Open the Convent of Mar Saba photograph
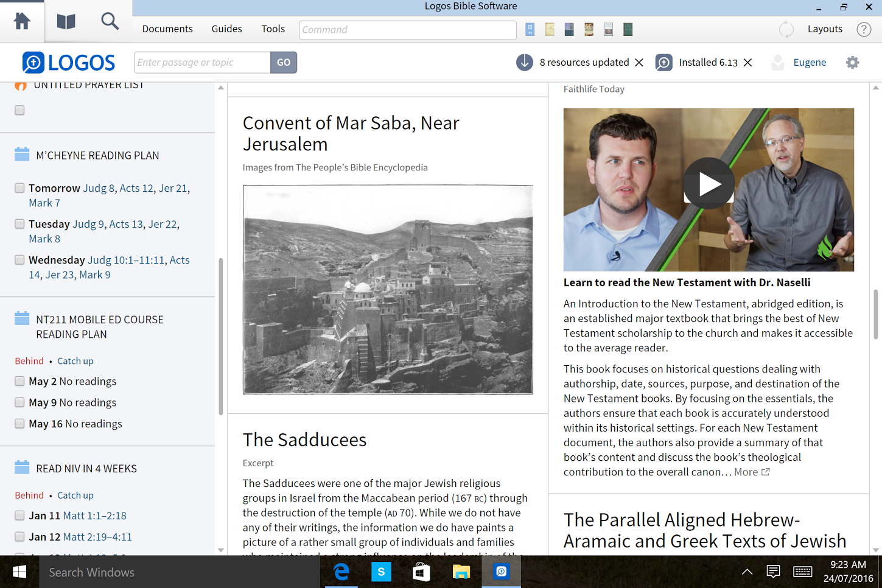Screen dimensions: 882x588 point(388,290)
